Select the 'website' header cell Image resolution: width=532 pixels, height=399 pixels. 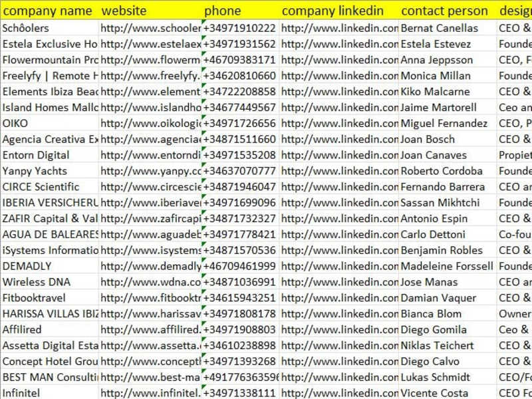click(x=150, y=11)
